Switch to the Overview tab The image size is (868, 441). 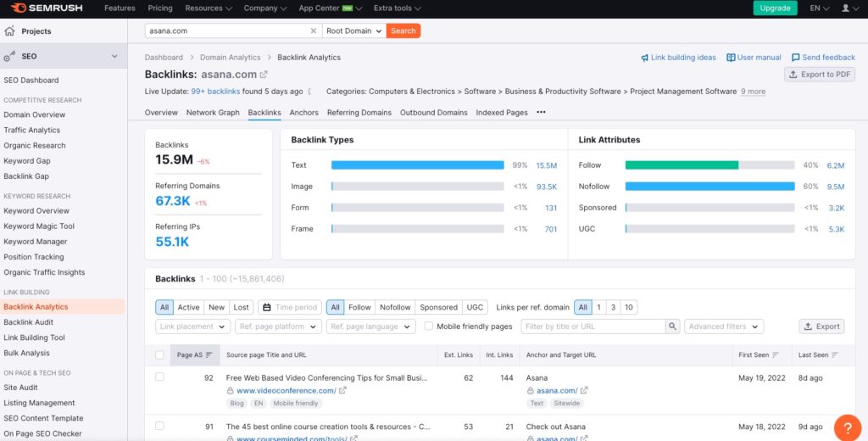tap(161, 113)
